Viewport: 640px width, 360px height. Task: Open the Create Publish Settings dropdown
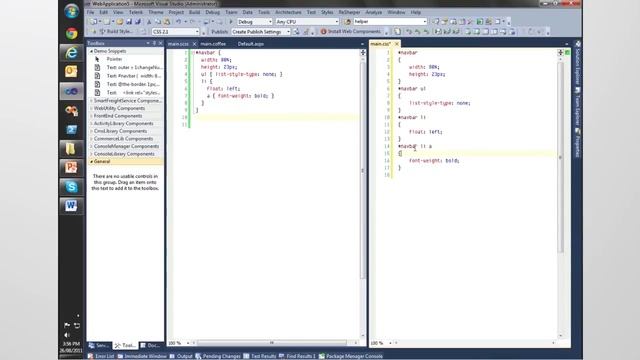point(261,31)
